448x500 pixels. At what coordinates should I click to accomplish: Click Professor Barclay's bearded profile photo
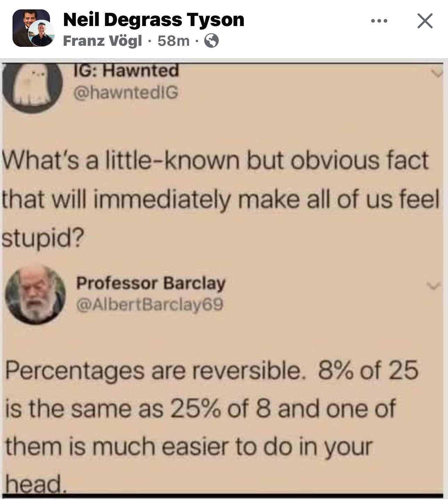pos(35,294)
